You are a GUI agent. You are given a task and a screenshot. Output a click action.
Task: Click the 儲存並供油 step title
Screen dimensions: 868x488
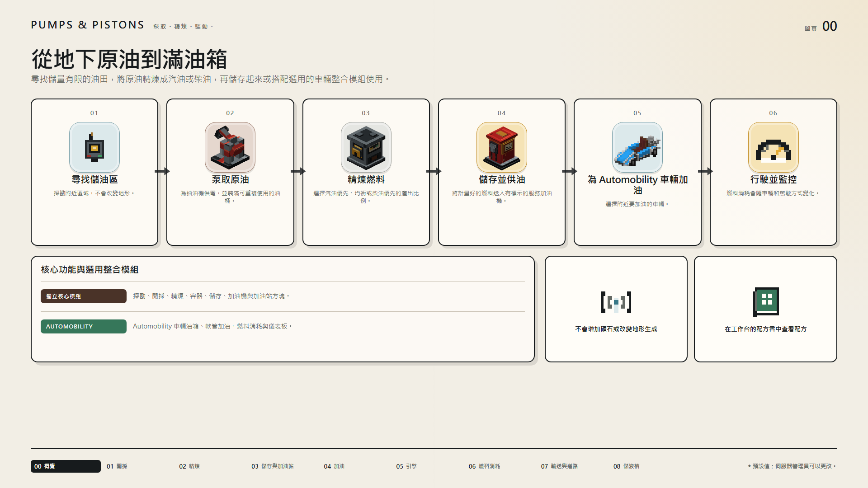502,179
